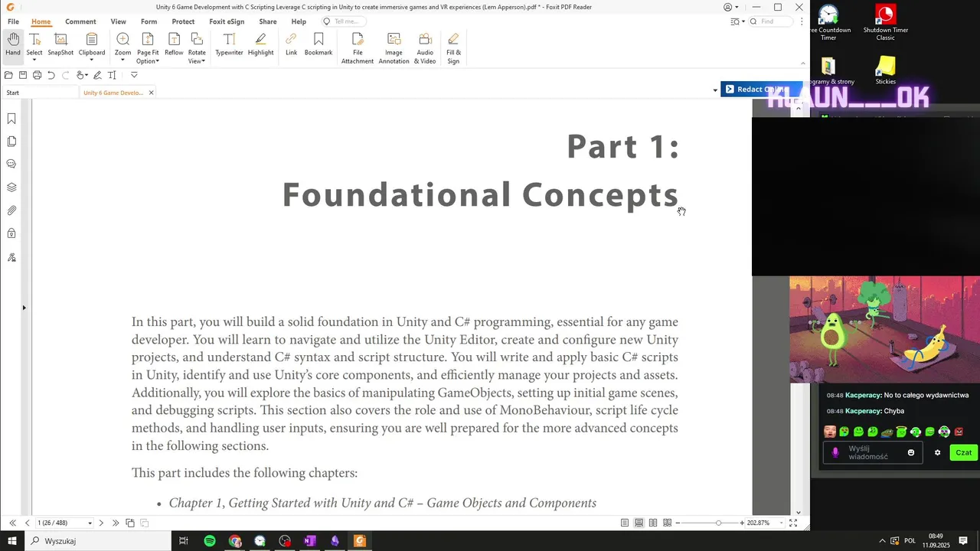Screen dimensions: 980x551
Task: Click the Select text tool
Action: point(34,44)
